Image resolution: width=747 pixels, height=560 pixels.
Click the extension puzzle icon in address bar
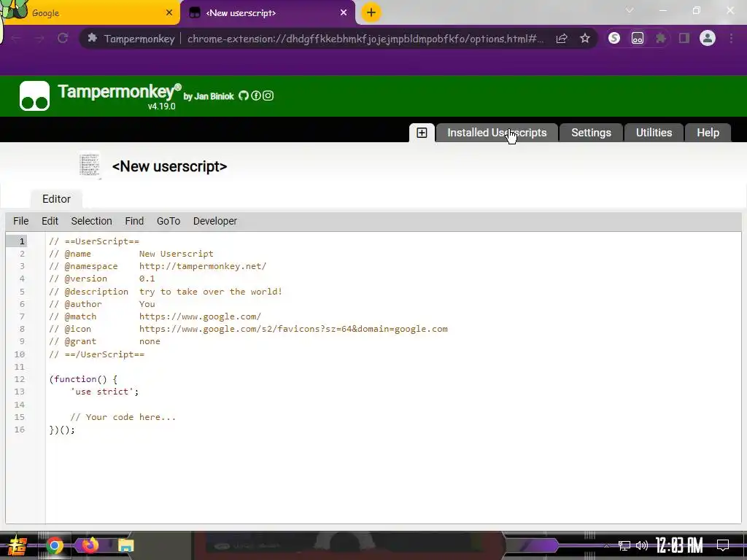pyautogui.click(x=93, y=38)
